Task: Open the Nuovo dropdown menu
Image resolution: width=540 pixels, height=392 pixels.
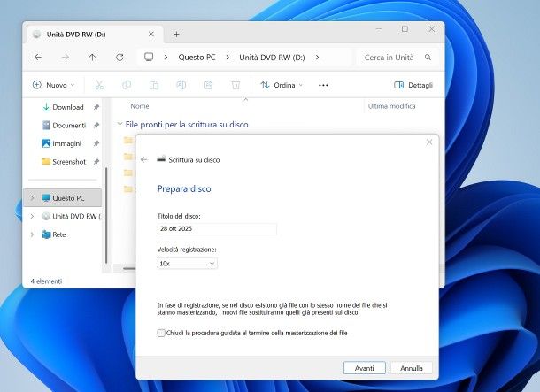Action: pyautogui.click(x=53, y=85)
